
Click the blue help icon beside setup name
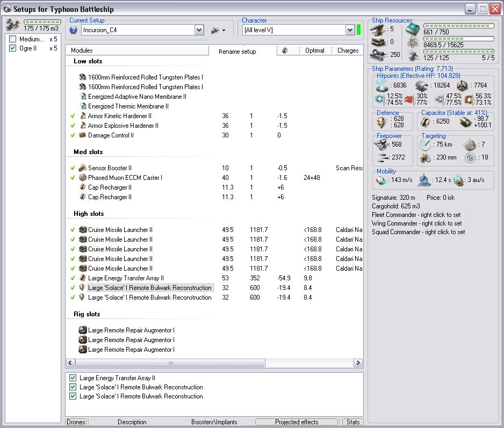74,30
